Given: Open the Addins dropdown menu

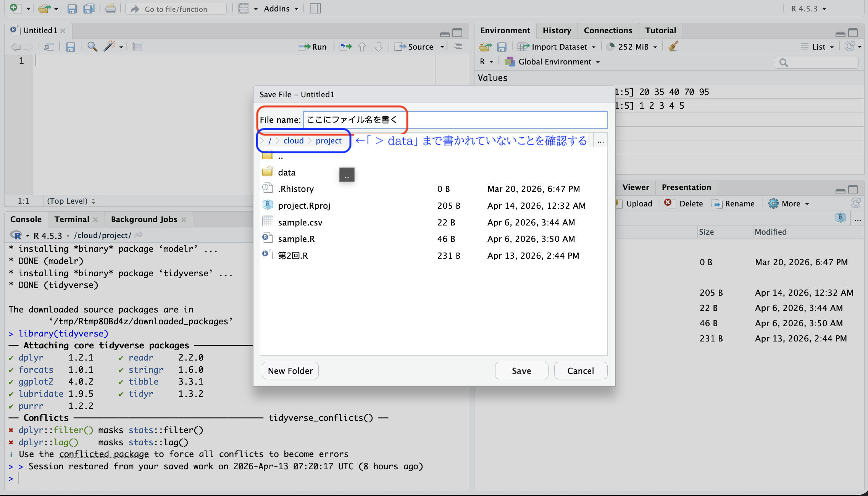Looking at the screenshot, I should point(281,8).
